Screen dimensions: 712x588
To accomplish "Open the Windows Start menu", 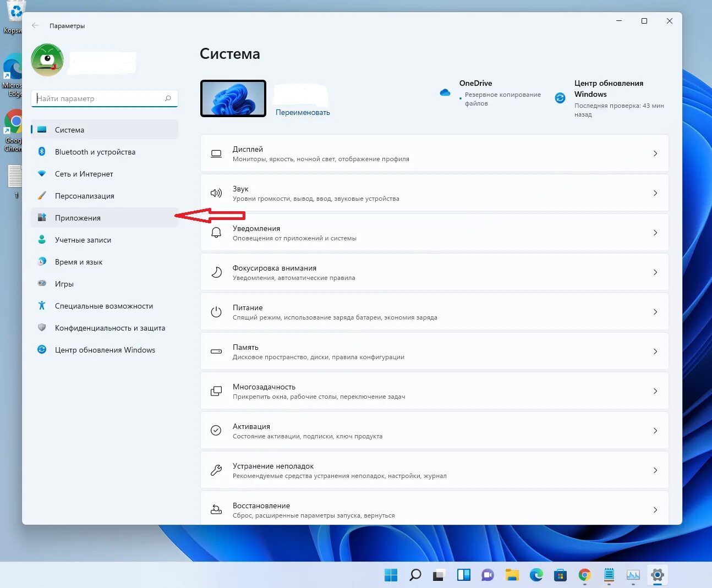I will (391, 575).
